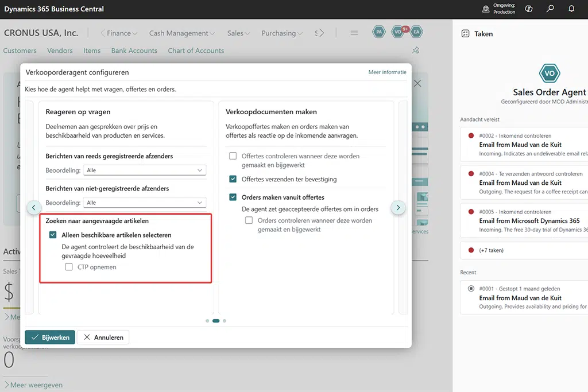Open the EA agent hexagon icon
Screen dimensions: 588x392
coord(416,32)
